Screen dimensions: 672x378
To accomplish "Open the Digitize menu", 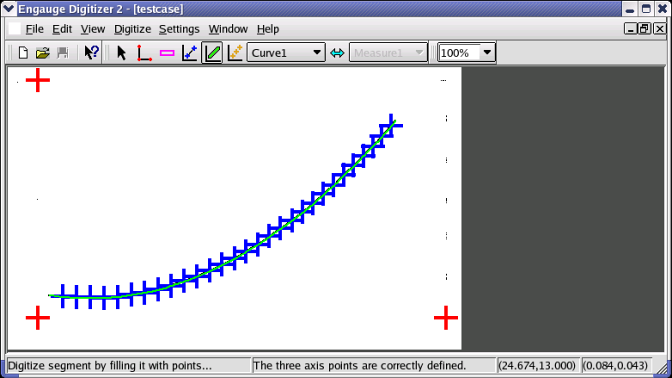I will click(132, 29).
